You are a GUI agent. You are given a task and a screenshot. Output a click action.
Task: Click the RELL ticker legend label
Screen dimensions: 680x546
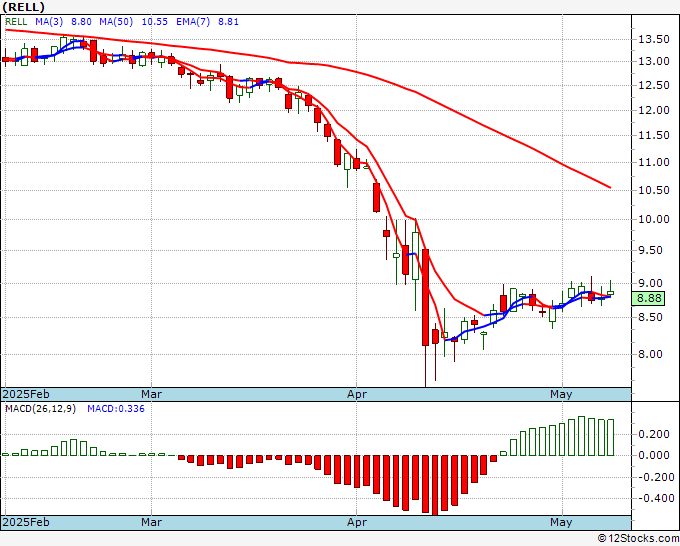tap(16, 22)
